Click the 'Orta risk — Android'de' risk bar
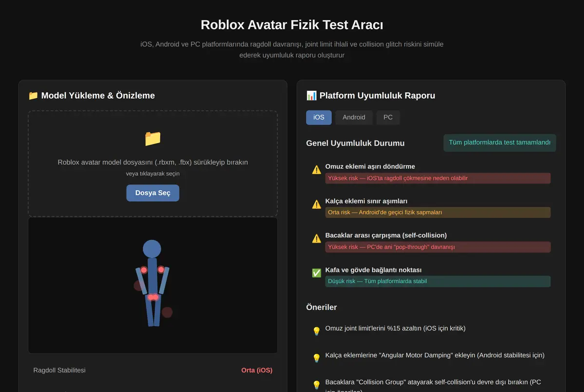The height and width of the screenshot is (392, 584). [438, 213]
